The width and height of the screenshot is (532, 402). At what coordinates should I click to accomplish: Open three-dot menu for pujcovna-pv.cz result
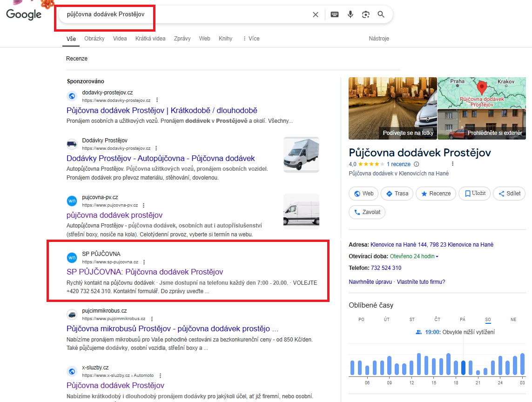(x=143, y=205)
